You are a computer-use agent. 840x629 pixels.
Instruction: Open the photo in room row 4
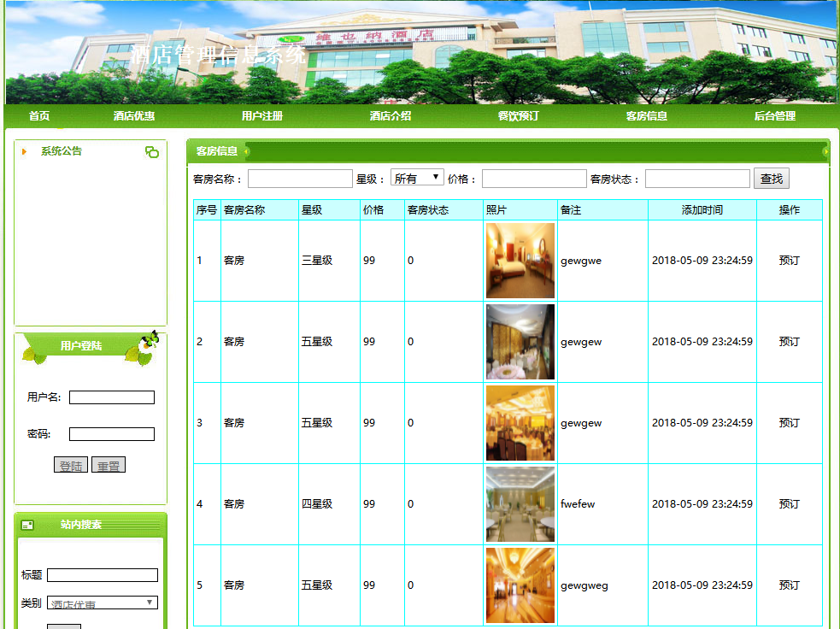click(520, 504)
